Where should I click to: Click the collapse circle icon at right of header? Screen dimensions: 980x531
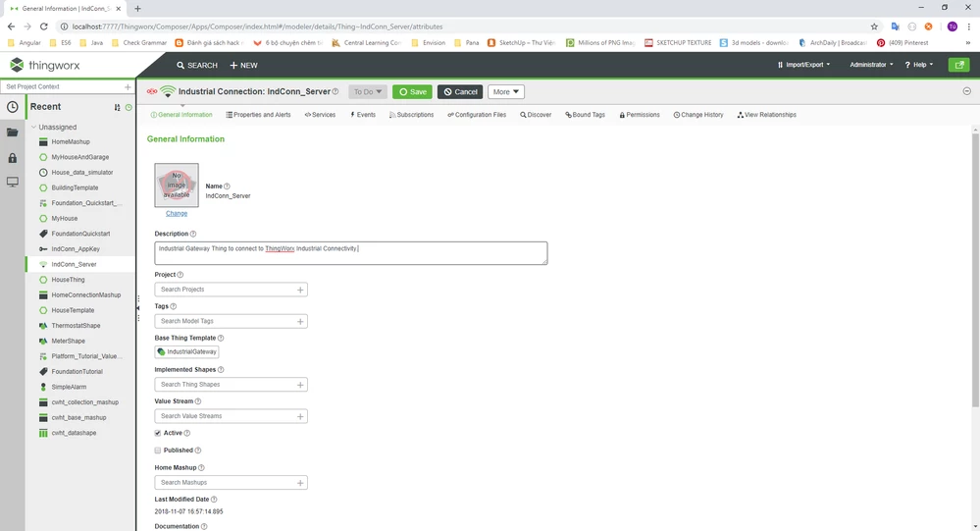(x=967, y=91)
